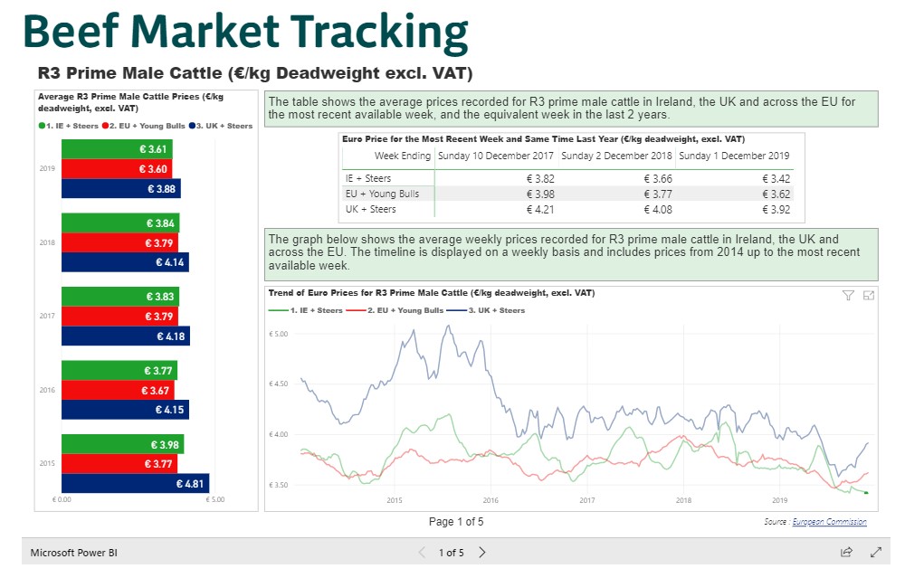
Task: Click the 1 of 5 page indicator
Action: point(451,553)
